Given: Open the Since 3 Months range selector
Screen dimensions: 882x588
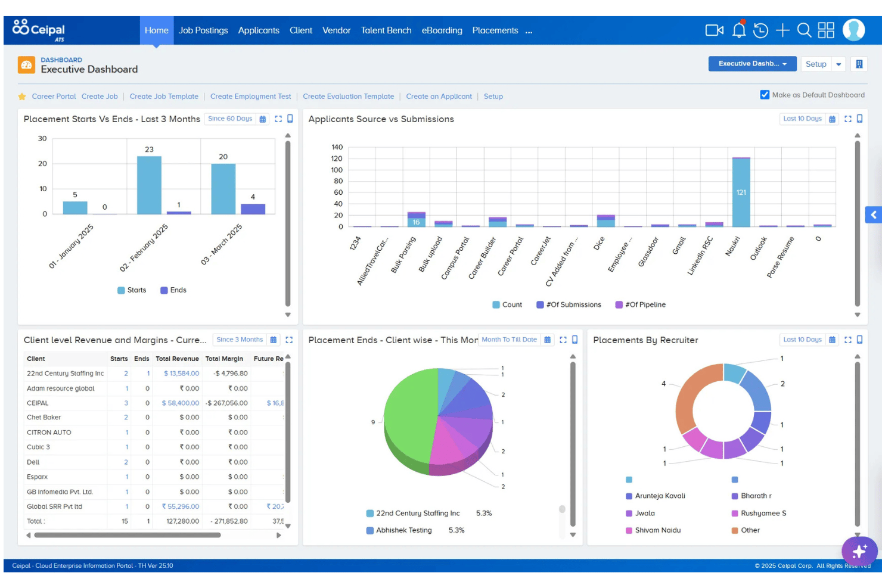Looking at the screenshot, I should (240, 340).
